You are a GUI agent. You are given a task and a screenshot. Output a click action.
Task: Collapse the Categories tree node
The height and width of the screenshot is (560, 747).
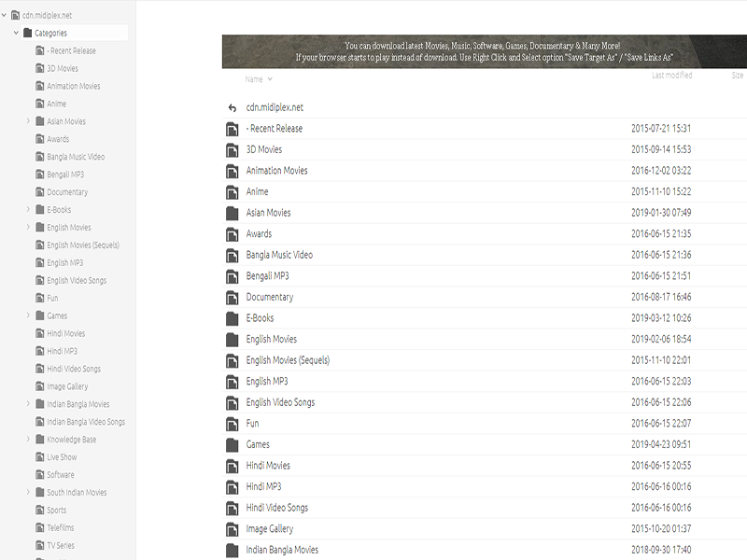point(16,33)
